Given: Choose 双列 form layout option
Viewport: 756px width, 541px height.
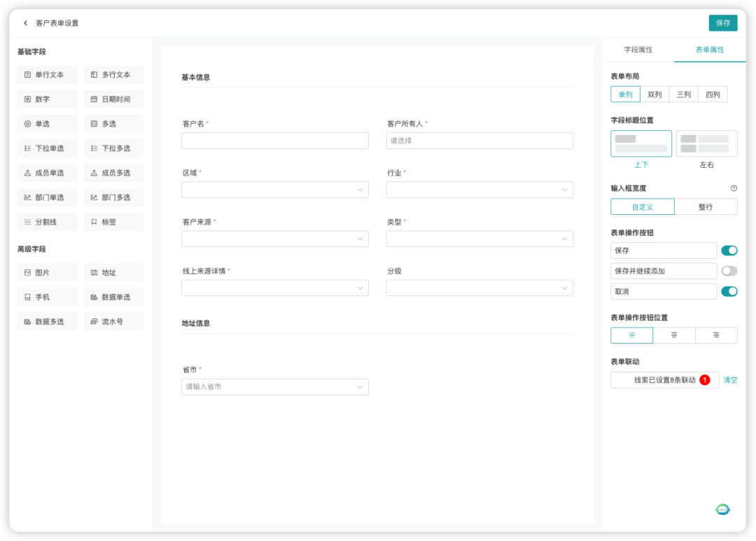Looking at the screenshot, I should (x=654, y=94).
